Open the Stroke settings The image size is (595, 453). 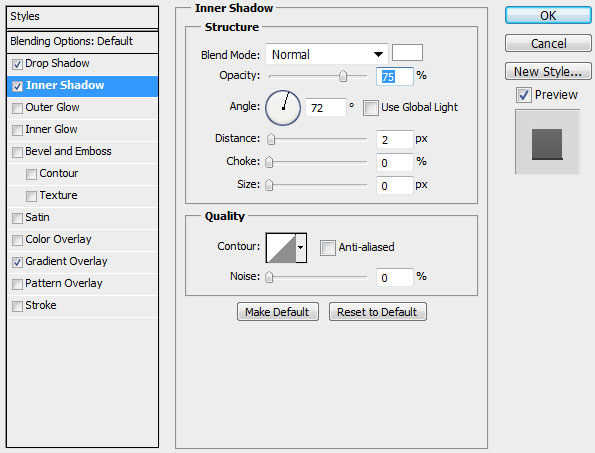(41, 305)
